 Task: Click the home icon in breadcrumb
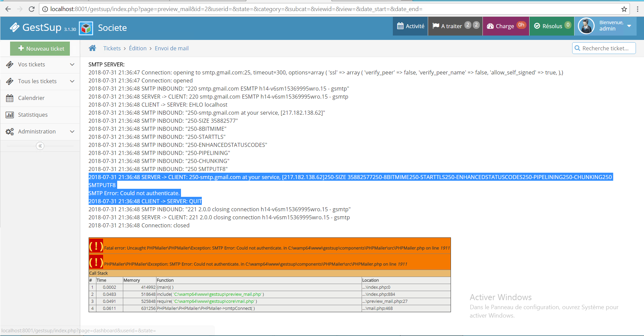click(x=92, y=48)
